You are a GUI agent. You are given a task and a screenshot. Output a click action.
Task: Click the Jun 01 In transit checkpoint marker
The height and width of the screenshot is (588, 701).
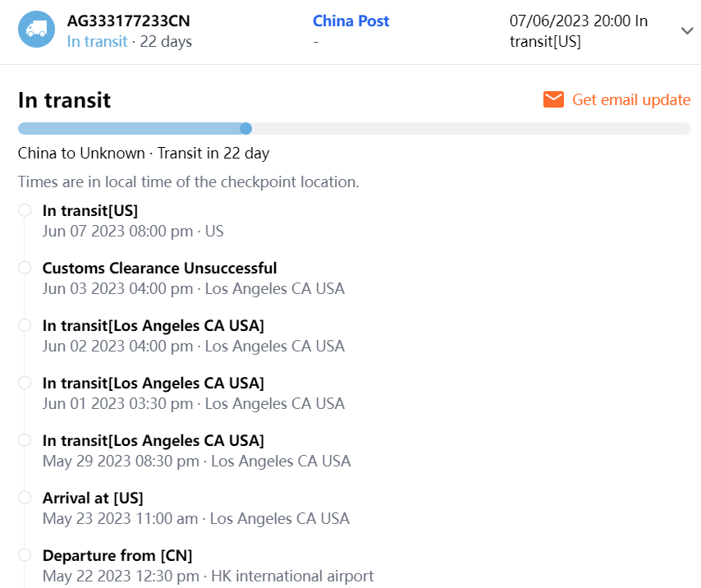pos(25,383)
